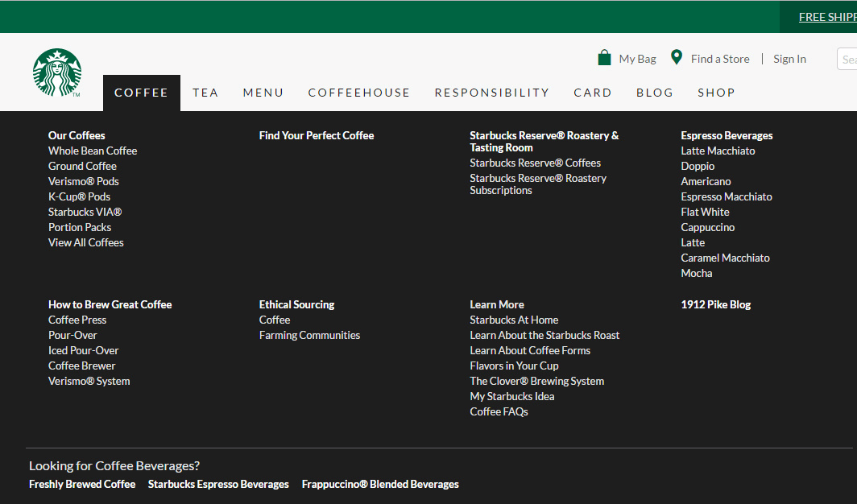
Task: Focus the search input field
Action: 847,59
